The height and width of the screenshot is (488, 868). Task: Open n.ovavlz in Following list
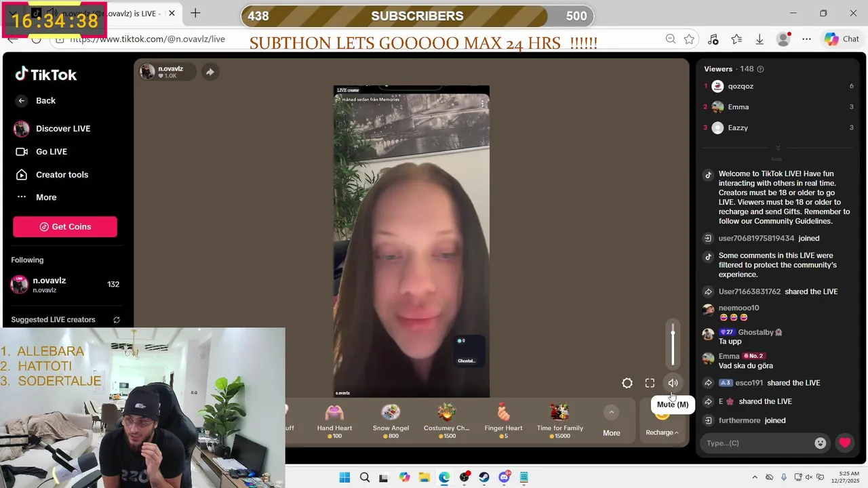(x=65, y=285)
